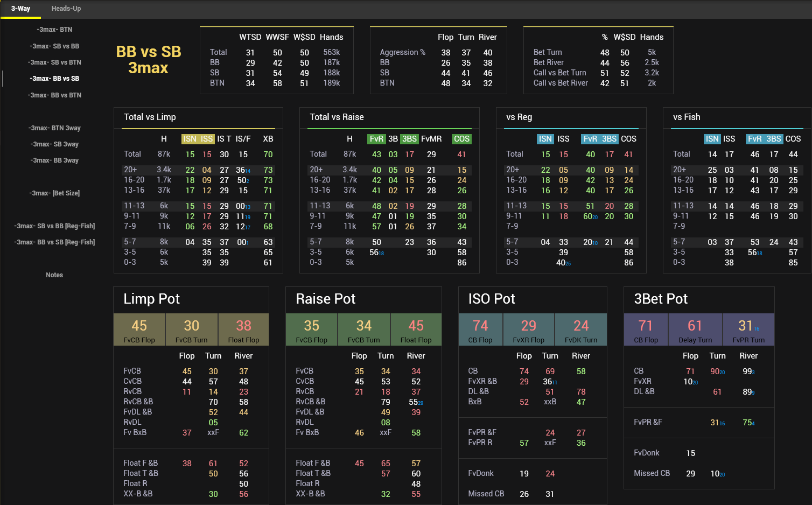Go to -3max- SB vs BB view
This screenshot has height=505, width=812.
[55, 46]
